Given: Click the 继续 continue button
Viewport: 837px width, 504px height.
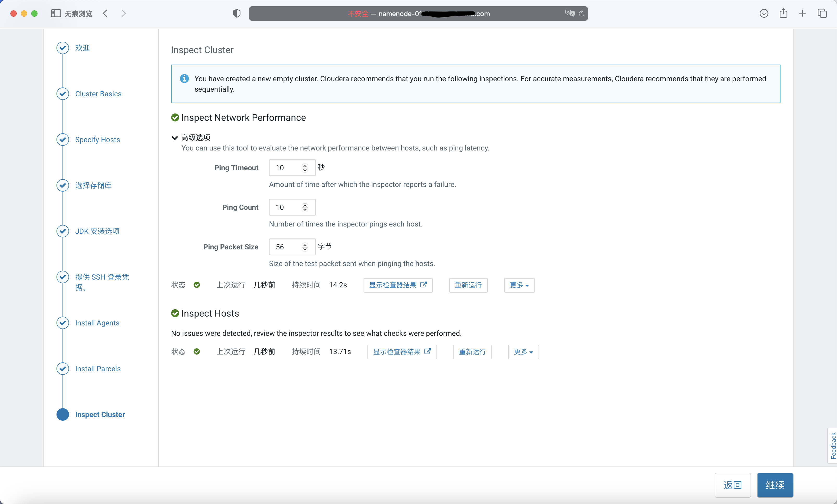Looking at the screenshot, I should pyautogui.click(x=775, y=485).
